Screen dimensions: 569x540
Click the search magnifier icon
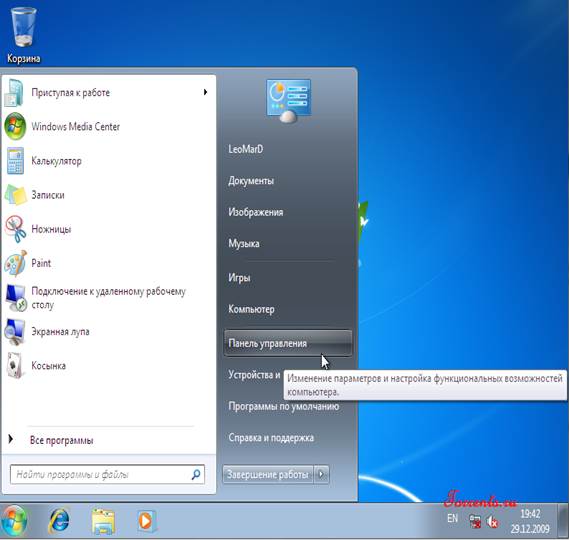coord(196,474)
